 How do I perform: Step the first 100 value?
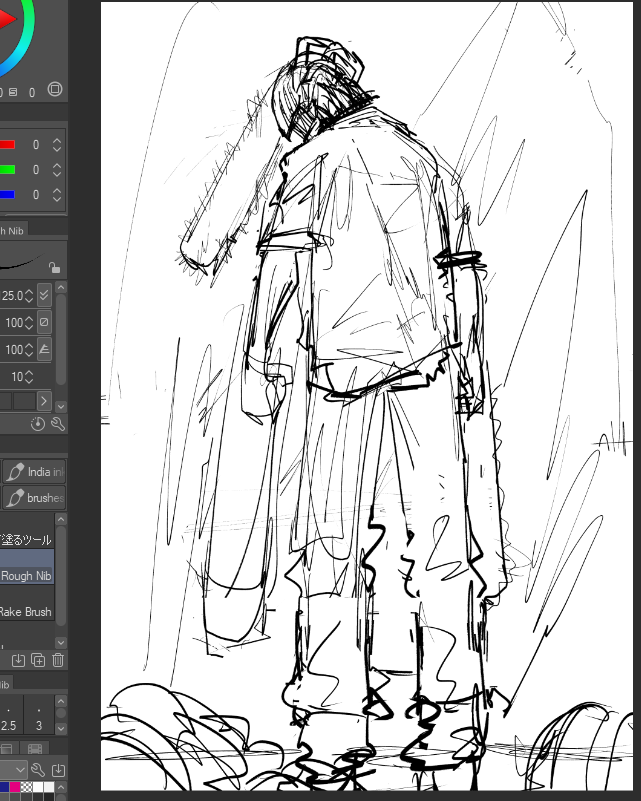(29, 323)
